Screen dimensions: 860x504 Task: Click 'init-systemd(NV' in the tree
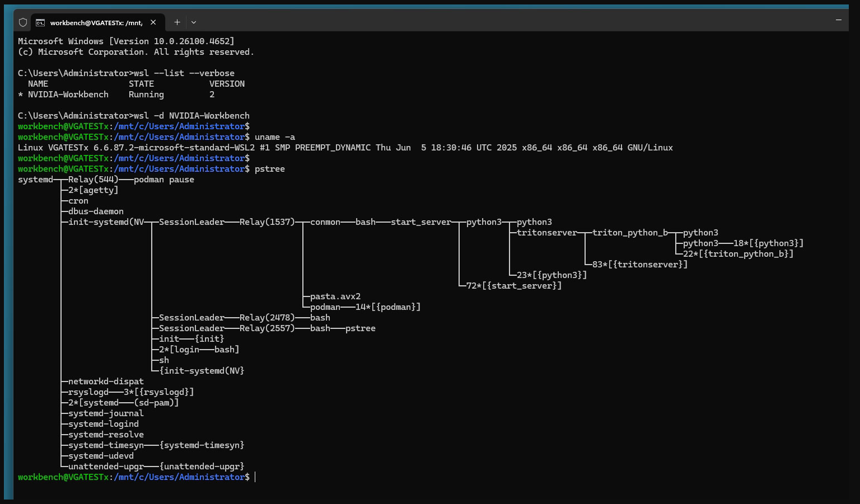(106, 222)
